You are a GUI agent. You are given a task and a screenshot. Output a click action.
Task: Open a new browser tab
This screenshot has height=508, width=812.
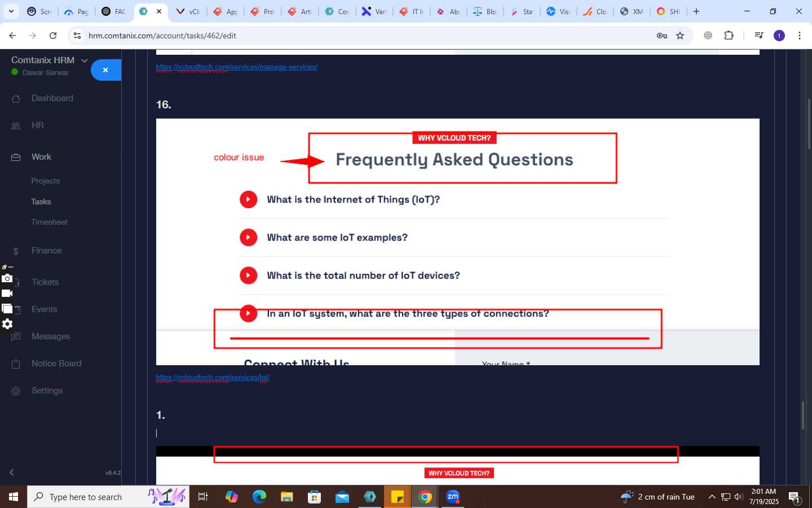(x=696, y=11)
